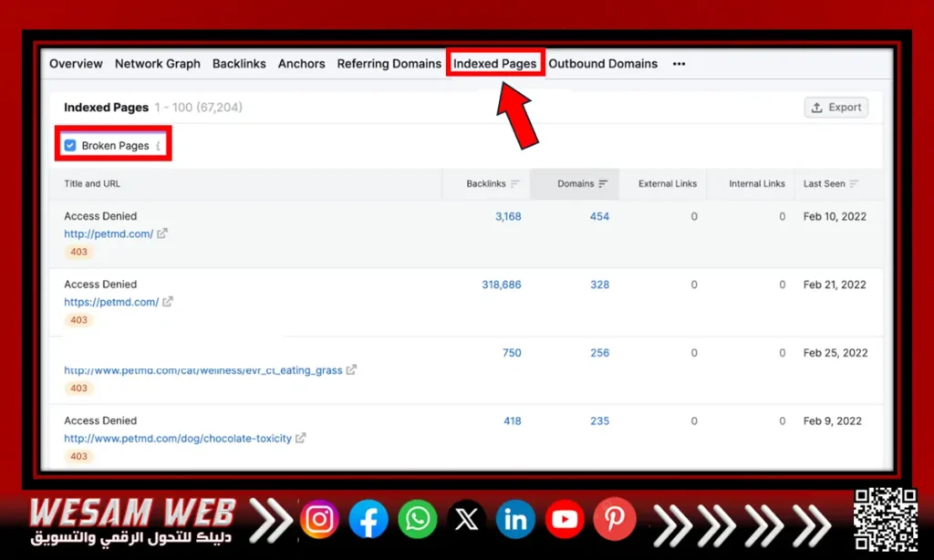Open the X (Twitter) icon
This screenshot has width=934, height=560.
click(x=467, y=520)
